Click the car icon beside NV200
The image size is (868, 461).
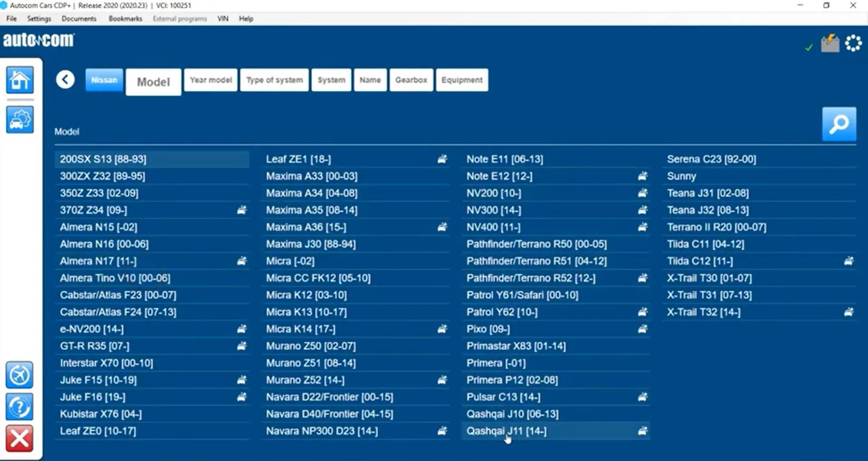click(x=642, y=193)
